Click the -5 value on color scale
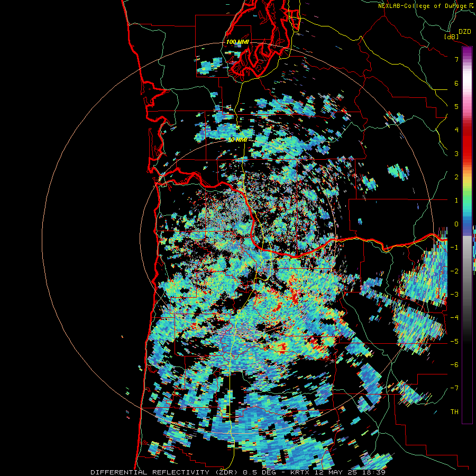The height and width of the screenshot is (476, 476). [x=454, y=341]
